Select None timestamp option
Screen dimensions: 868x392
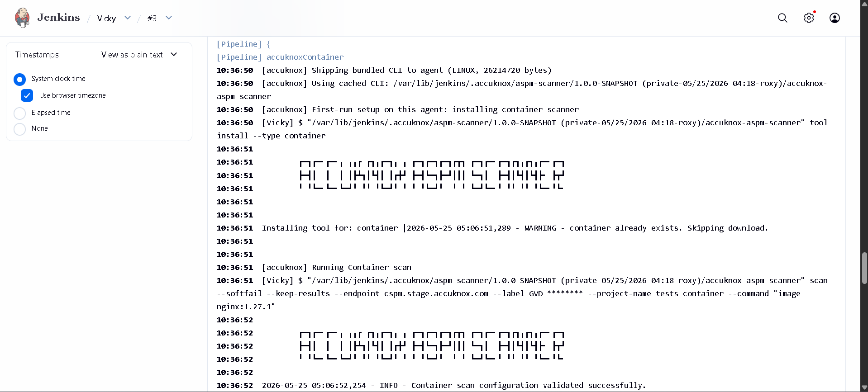[x=19, y=129]
